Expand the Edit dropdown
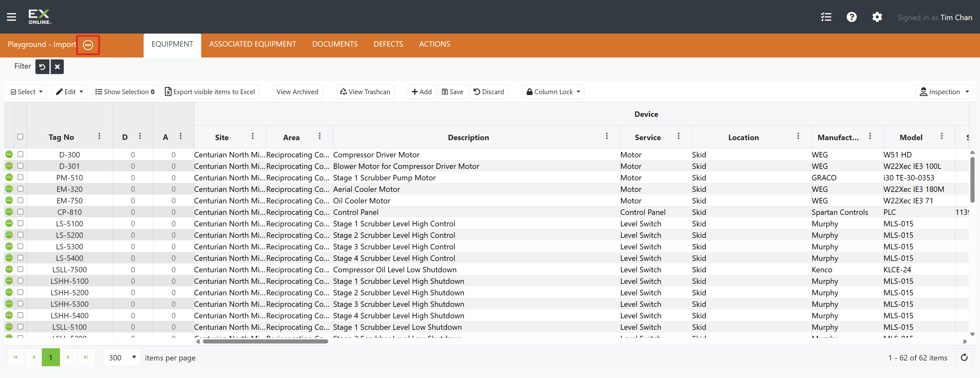 tap(70, 92)
